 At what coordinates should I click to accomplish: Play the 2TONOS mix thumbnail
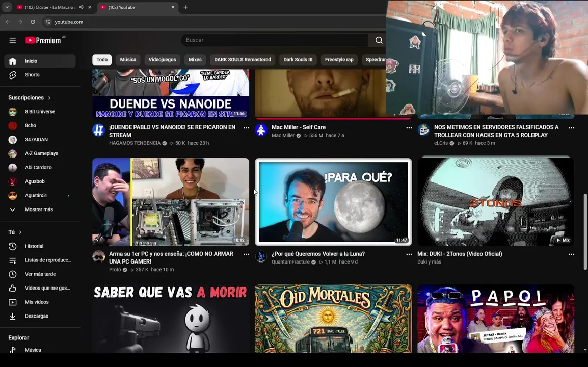coord(496,202)
